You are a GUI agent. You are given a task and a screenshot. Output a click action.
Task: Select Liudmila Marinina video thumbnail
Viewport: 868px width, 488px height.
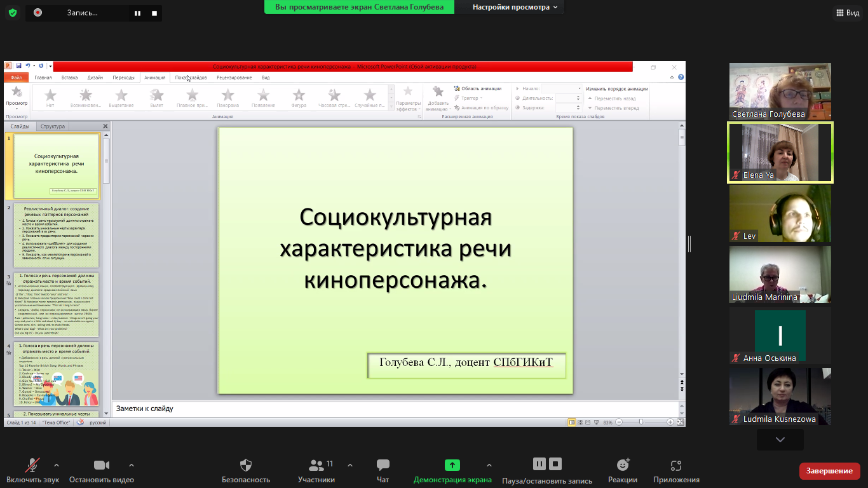[780, 274]
